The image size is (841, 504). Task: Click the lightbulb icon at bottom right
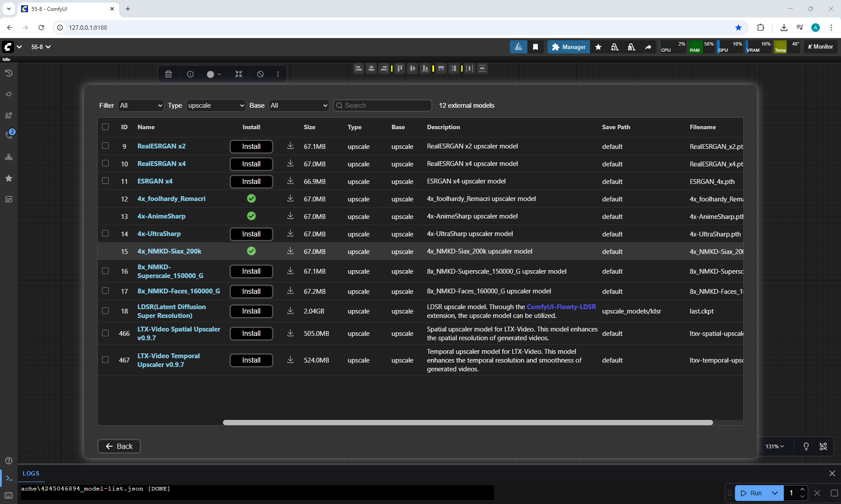pyautogui.click(x=806, y=446)
